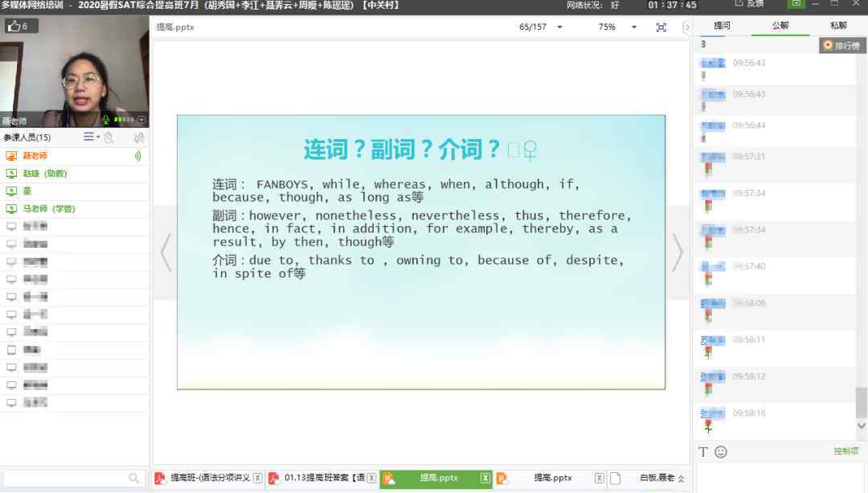Viewport: 868px width, 493px height.
Task: Click the PPT icon on active tab
Action: (389, 478)
